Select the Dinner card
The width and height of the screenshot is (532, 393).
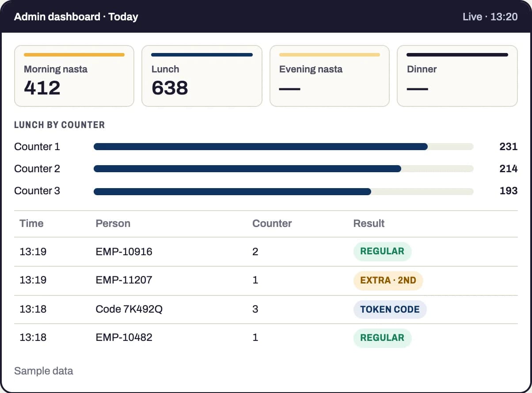[457, 76]
